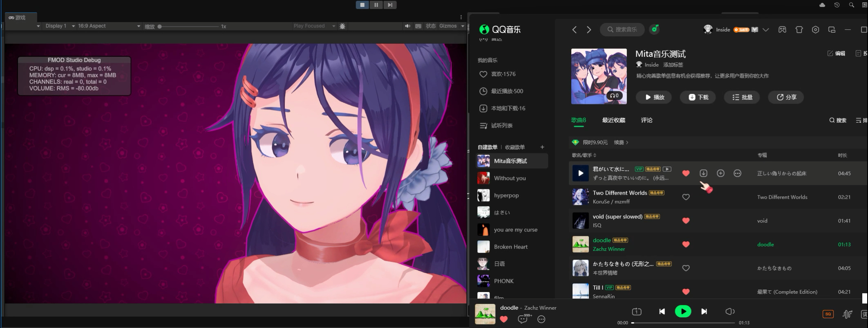This screenshot has height=328, width=868.
Task: Open the 16:9 Aspect ratio dropdown
Action: click(109, 26)
